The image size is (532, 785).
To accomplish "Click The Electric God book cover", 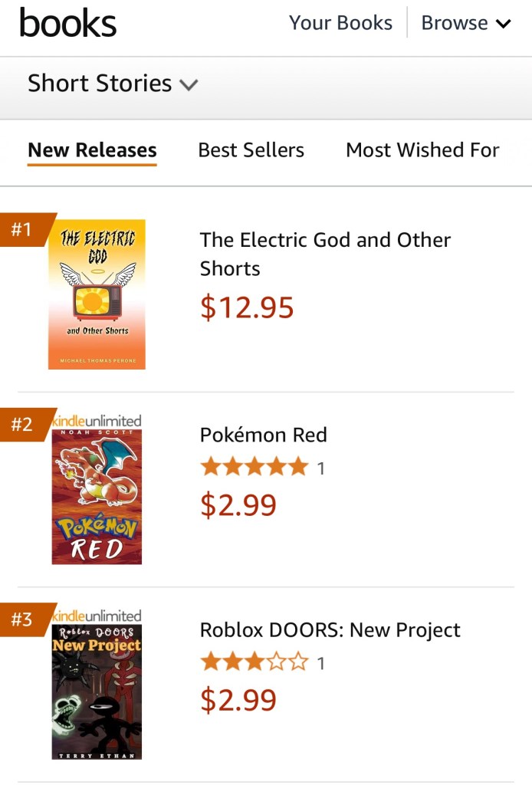I will coord(97,294).
